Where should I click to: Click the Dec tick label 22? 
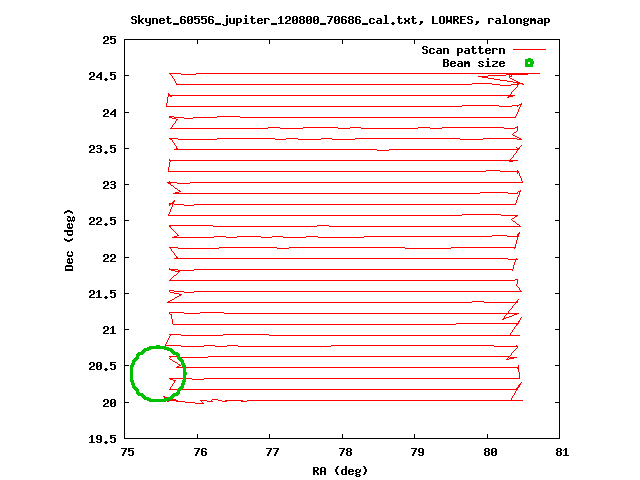(109, 258)
